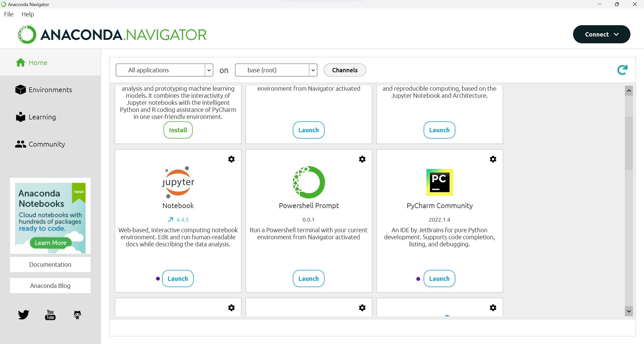Refresh the application list with green arrow
This screenshot has height=344, width=644.
[622, 70]
